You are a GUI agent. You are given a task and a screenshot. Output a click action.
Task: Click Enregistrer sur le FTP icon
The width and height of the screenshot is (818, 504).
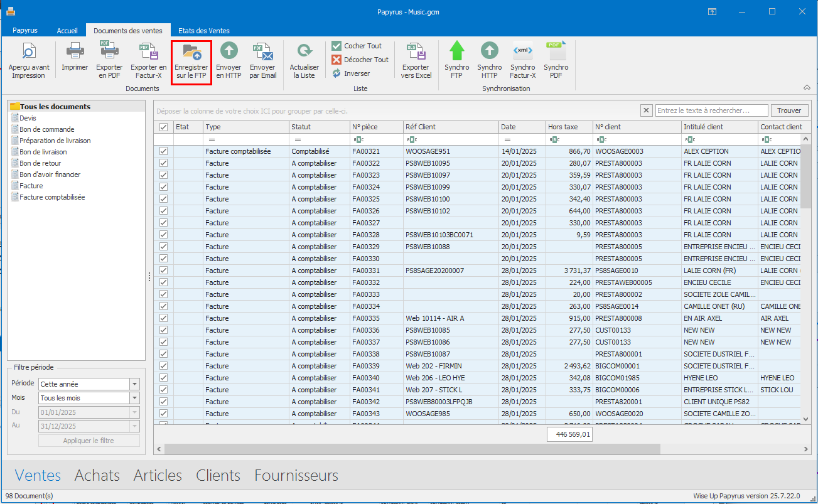click(x=191, y=51)
